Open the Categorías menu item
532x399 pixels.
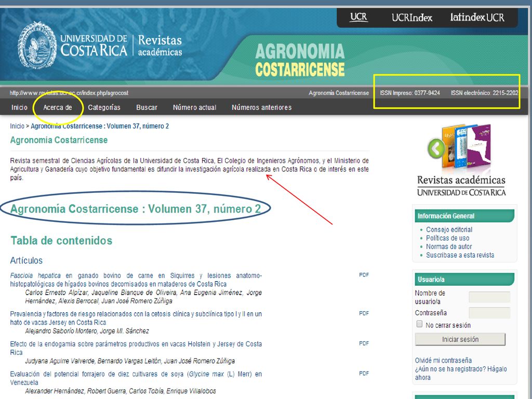104,108
